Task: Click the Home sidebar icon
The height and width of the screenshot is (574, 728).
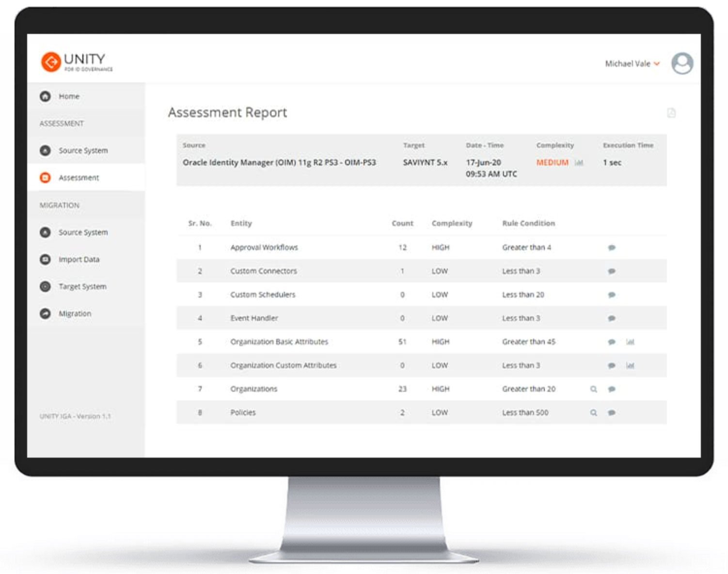Action: click(x=45, y=96)
